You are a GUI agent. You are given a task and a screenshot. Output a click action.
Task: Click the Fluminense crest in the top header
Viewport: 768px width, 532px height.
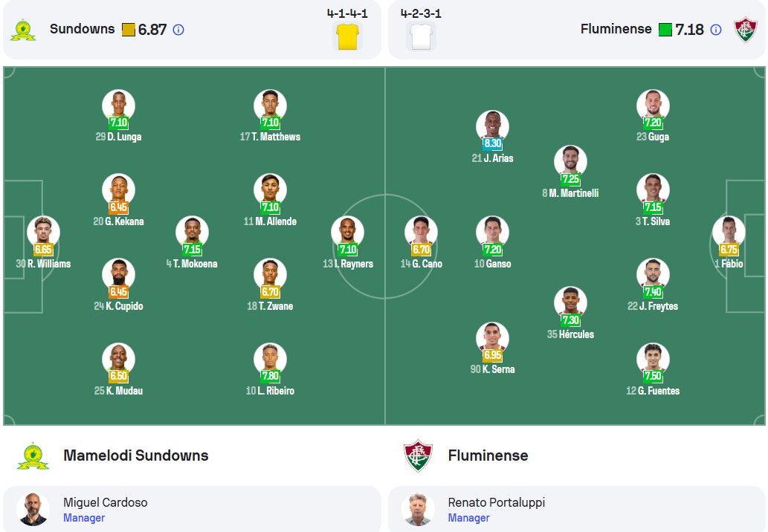[746, 30]
